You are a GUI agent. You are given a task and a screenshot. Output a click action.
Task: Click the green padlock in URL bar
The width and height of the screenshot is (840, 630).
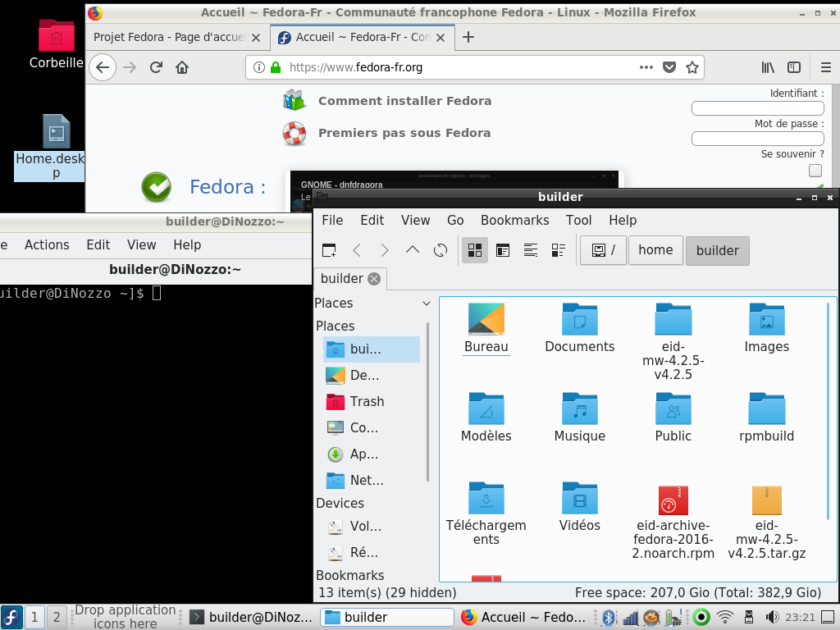tap(276, 67)
